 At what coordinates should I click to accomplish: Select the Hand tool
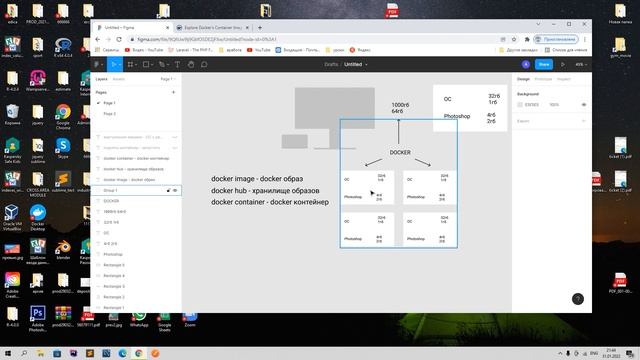tap(191, 64)
